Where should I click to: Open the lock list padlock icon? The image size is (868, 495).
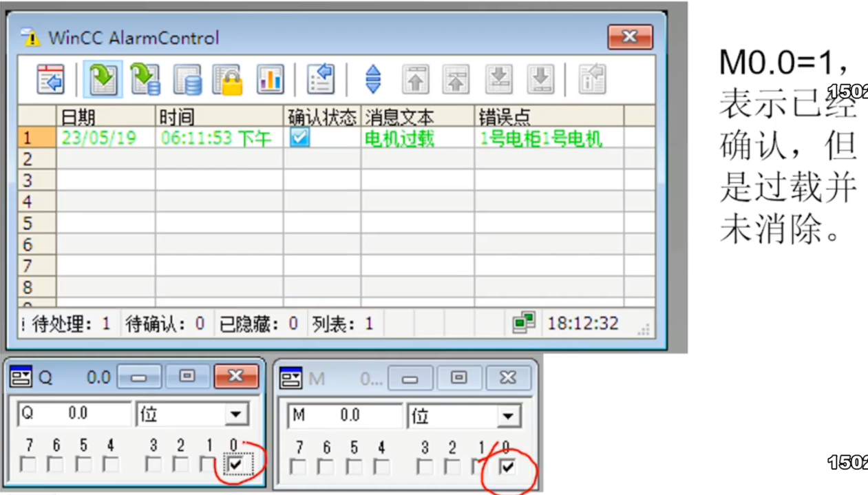[x=229, y=79]
